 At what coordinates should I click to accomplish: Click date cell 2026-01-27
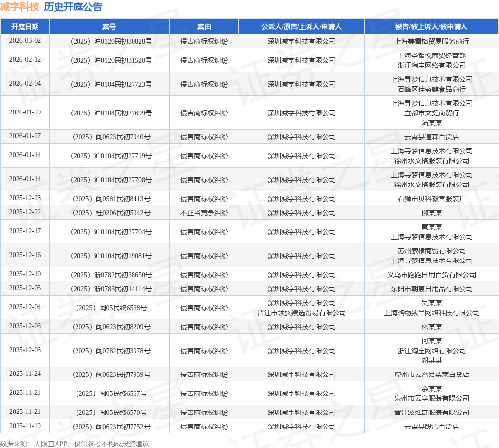tap(25, 136)
